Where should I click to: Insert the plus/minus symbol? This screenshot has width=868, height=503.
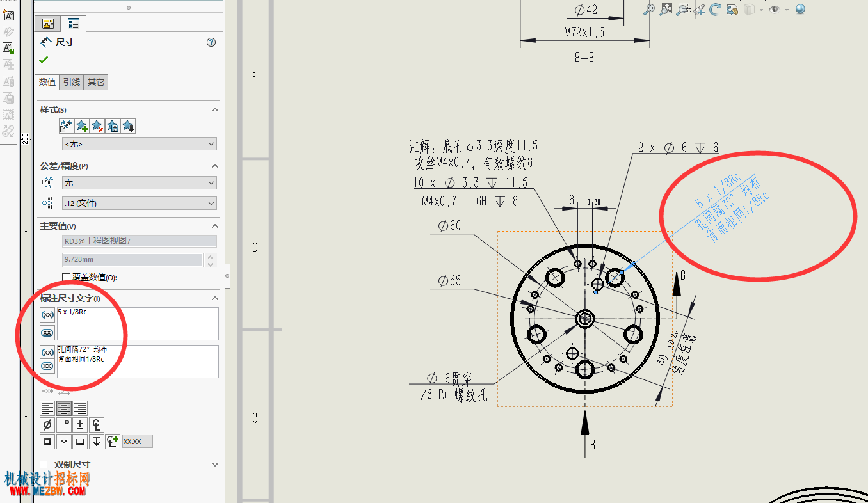click(x=80, y=425)
